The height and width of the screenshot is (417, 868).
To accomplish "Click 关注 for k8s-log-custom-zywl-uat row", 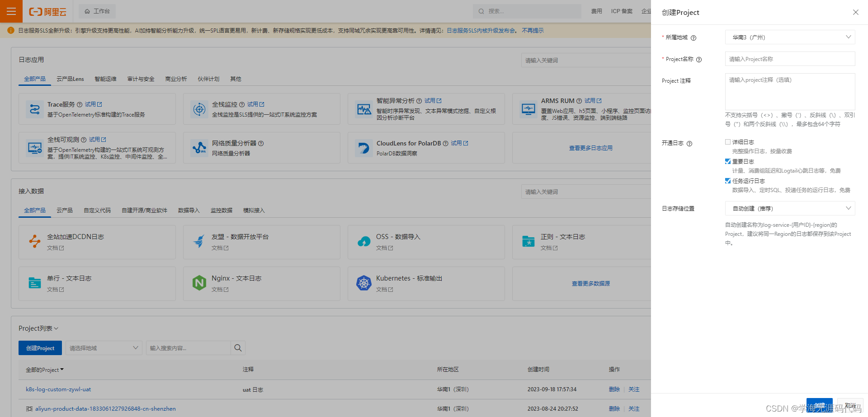I will click(634, 389).
